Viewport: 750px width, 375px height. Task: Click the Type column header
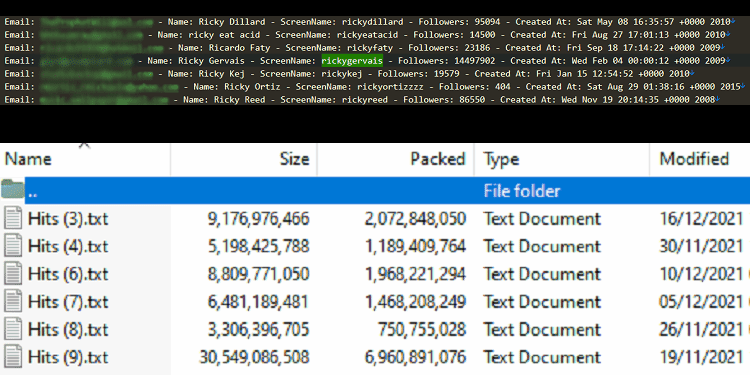tap(562, 159)
